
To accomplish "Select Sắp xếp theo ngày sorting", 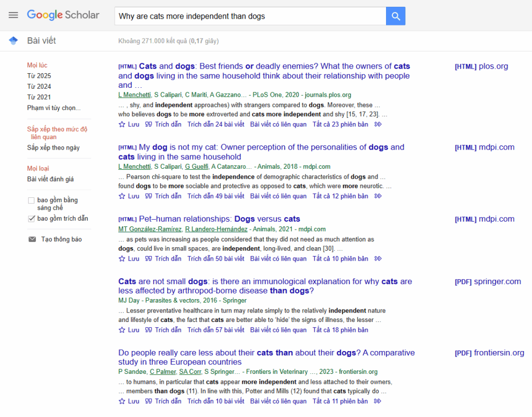I will (x=54, y=148).
